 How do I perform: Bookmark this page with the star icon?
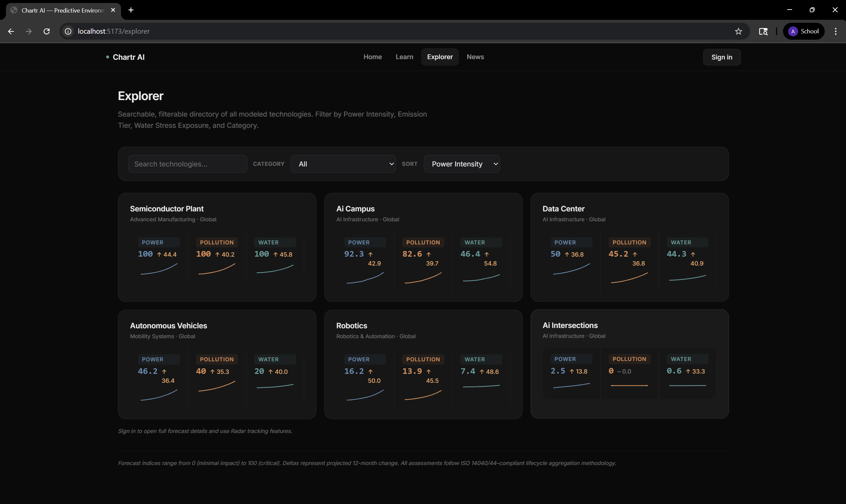click(738, 31)
